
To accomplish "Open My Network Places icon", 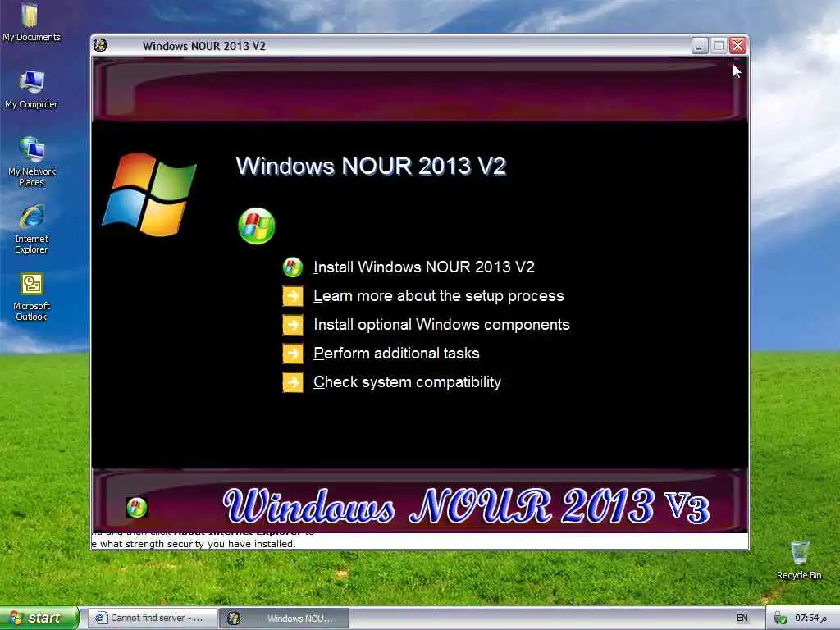I will point(32,162).
